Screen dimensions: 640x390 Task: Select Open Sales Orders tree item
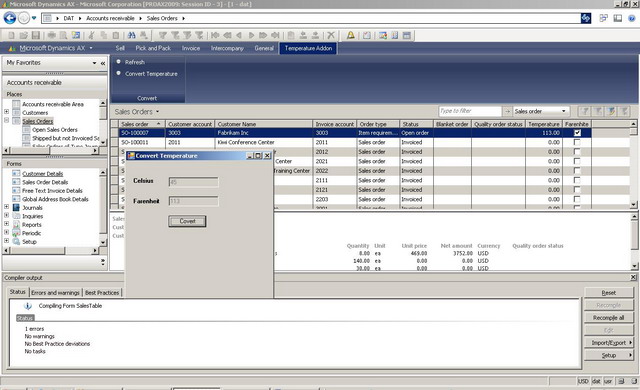(55, 130)
